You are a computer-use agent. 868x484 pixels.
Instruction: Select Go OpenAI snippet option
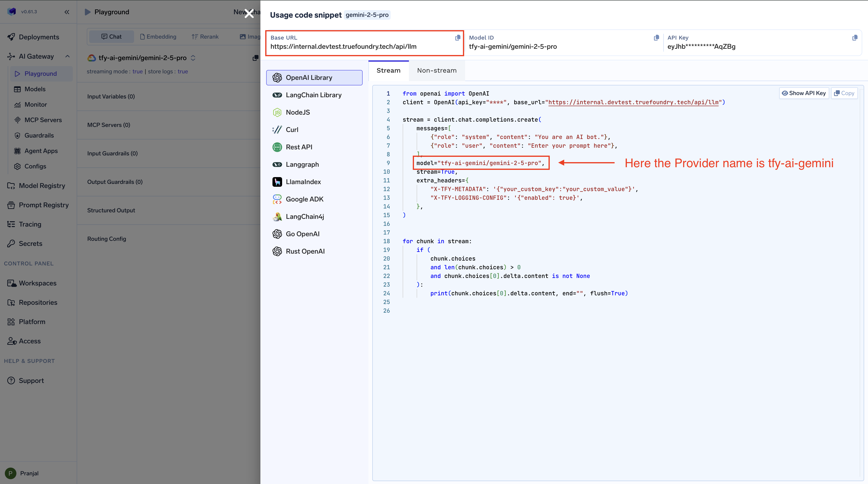(x=314, y=234)
